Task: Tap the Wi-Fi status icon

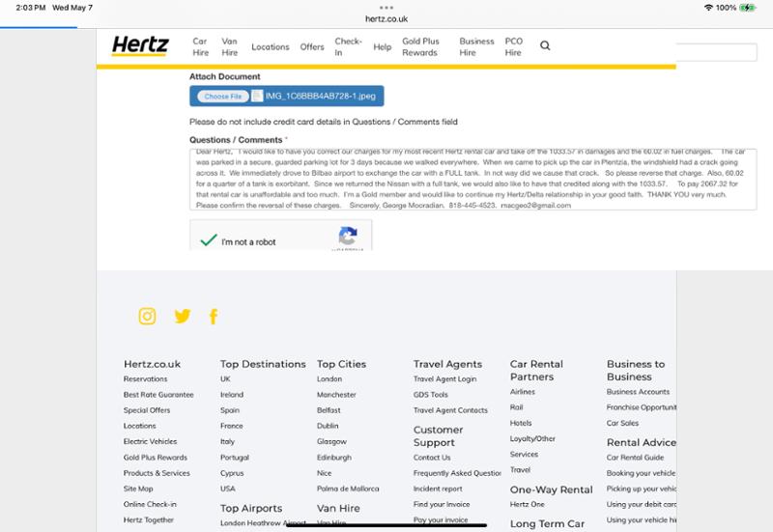Action: (x=708, y=8)
